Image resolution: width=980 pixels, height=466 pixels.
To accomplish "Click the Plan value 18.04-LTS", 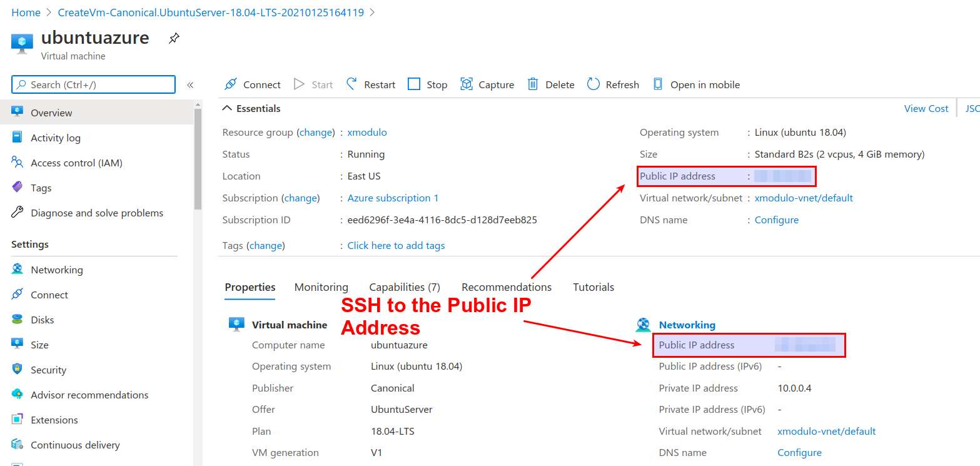I will 393,432.
